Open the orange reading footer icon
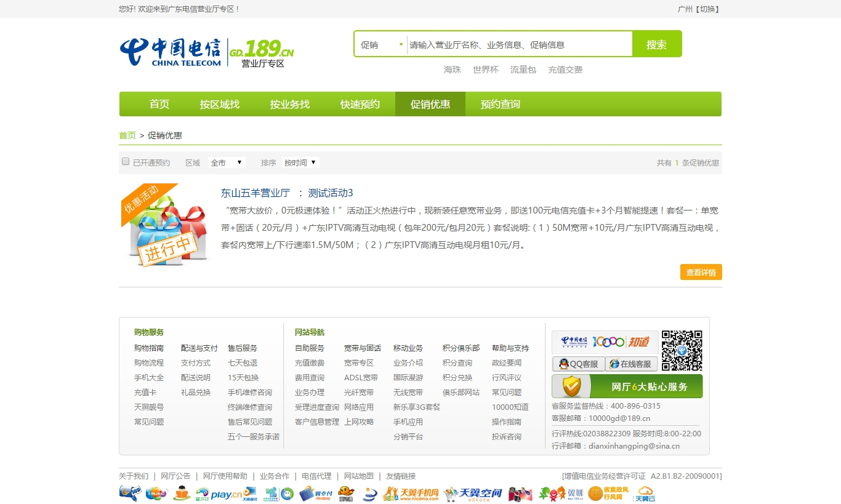The width and height of the screenshot is (841, 504). coord(182,494)
